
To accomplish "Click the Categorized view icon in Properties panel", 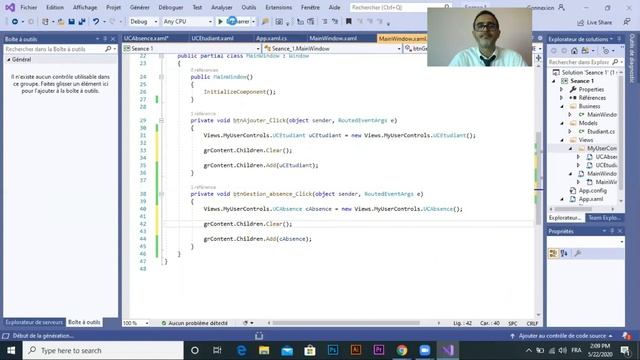I will click(x=553, y=253).
